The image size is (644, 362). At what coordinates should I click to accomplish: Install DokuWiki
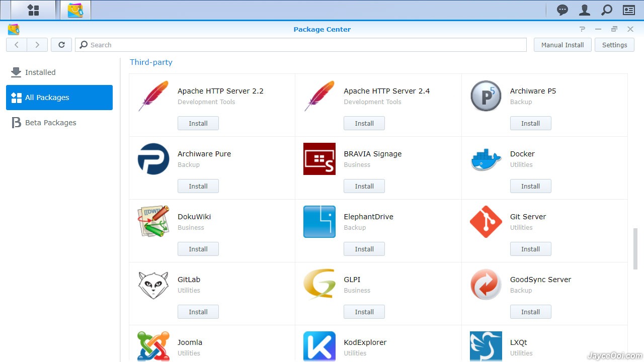tap(198, 249)
